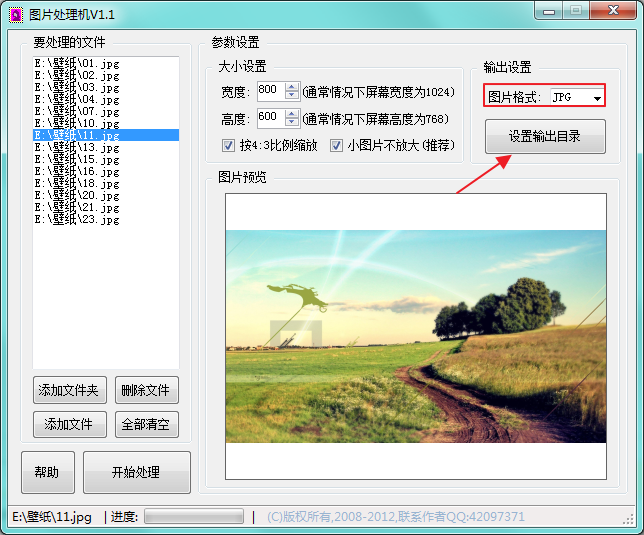Click status bar path E:\壁纸\11.jpg
This screenshot has height=535, width=644.
coord(52,517)
